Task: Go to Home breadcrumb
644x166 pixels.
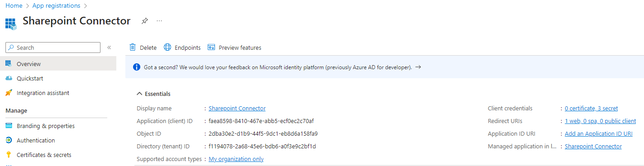Action: click(14, 6)
